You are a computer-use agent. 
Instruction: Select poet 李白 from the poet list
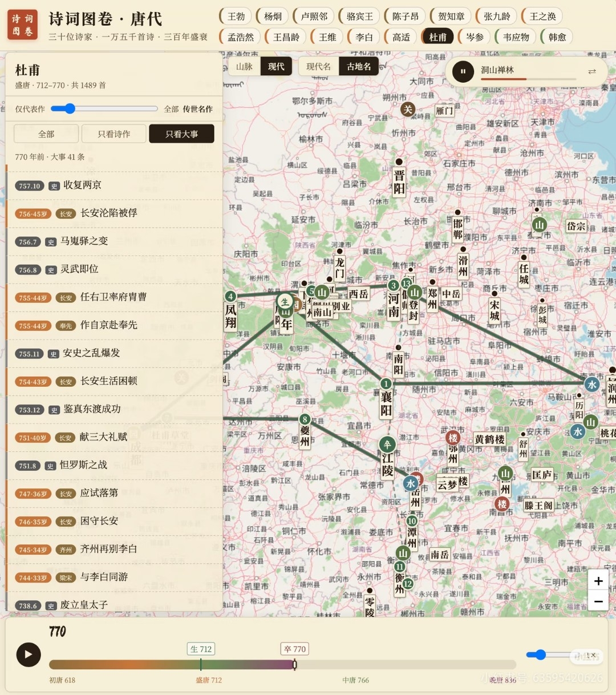coord(364,37)
